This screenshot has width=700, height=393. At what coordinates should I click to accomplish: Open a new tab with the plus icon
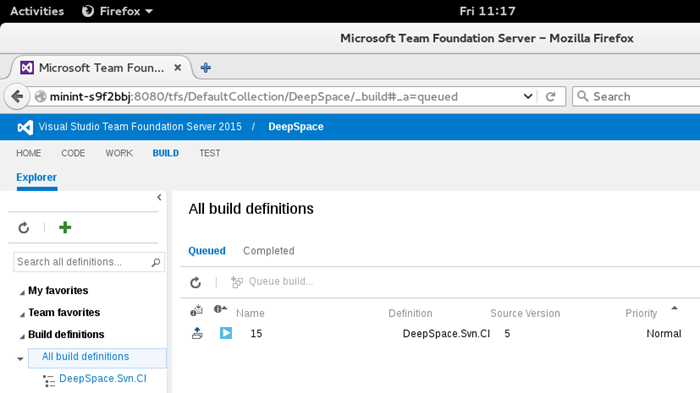205,68
